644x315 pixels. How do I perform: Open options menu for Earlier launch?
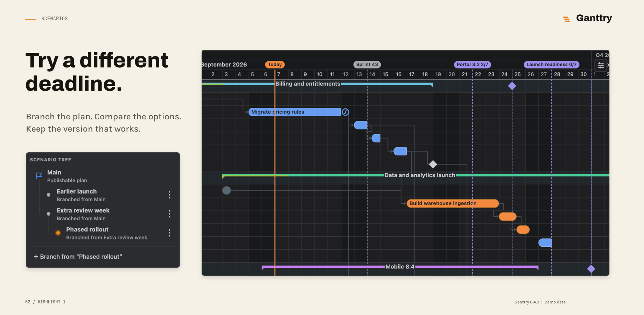click(169, 195)
